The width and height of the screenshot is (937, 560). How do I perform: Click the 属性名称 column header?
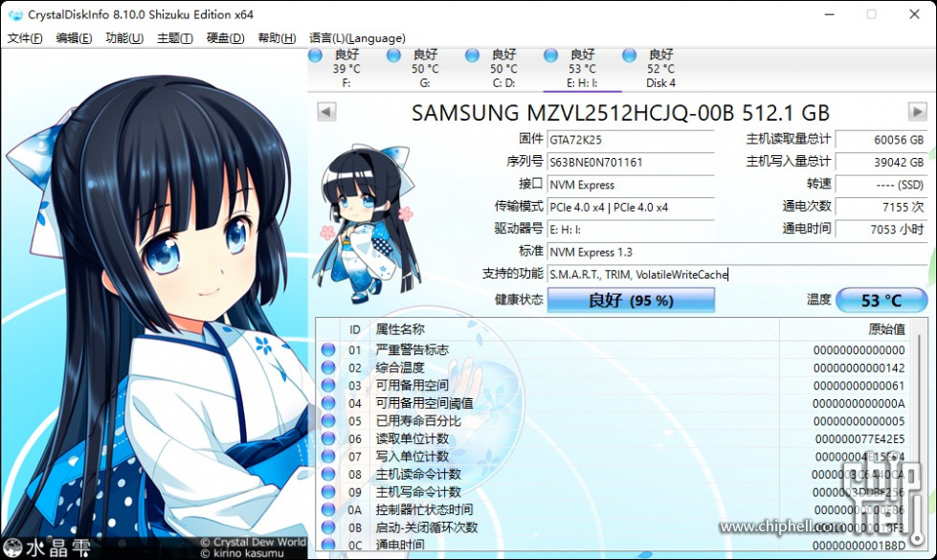pos(573,330)
